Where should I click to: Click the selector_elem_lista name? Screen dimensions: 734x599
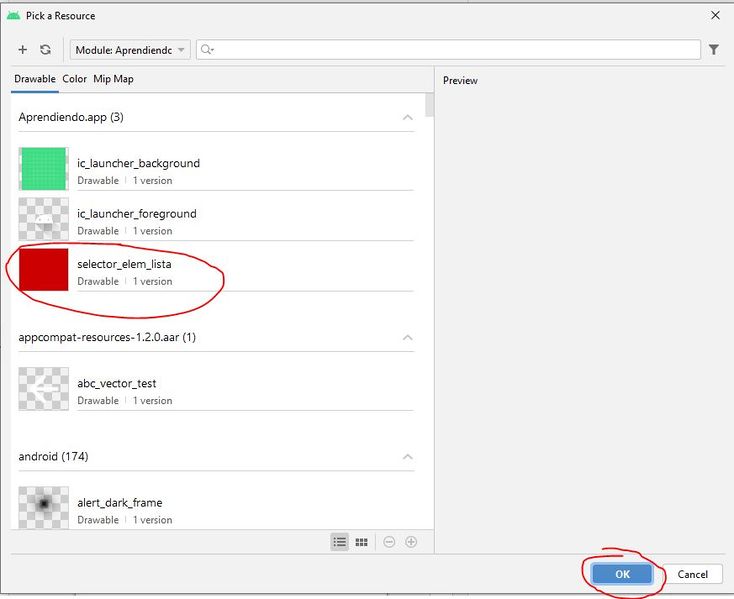124,264
